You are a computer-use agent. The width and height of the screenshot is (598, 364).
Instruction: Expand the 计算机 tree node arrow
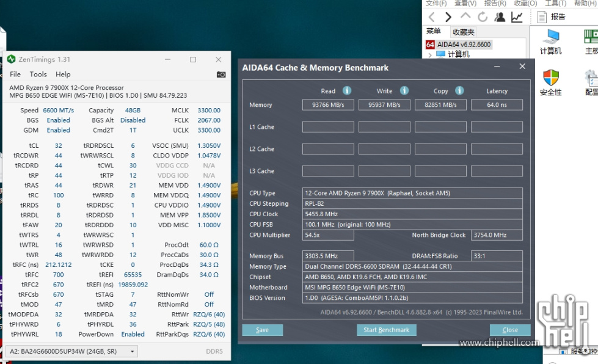pos(430,54)
